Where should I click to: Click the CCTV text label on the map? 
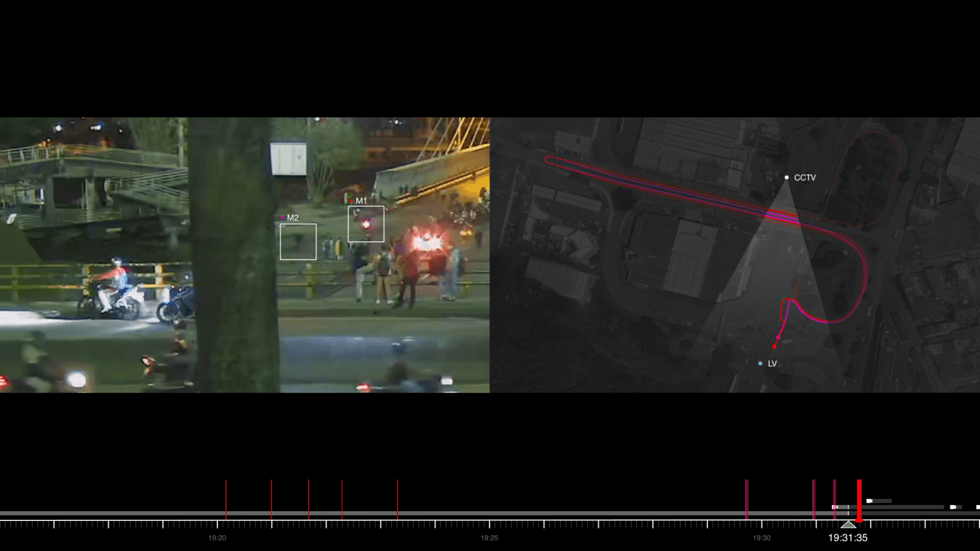pyautogui.click(x=805, y=178)
